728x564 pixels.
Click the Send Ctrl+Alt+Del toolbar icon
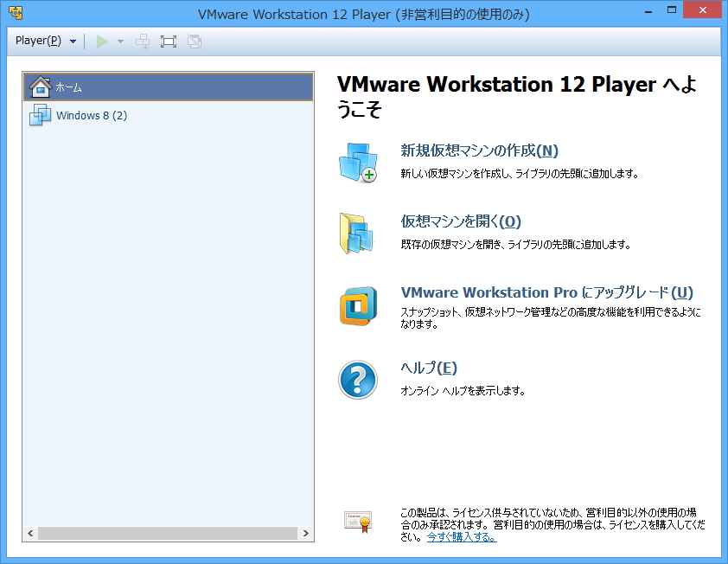143,41
